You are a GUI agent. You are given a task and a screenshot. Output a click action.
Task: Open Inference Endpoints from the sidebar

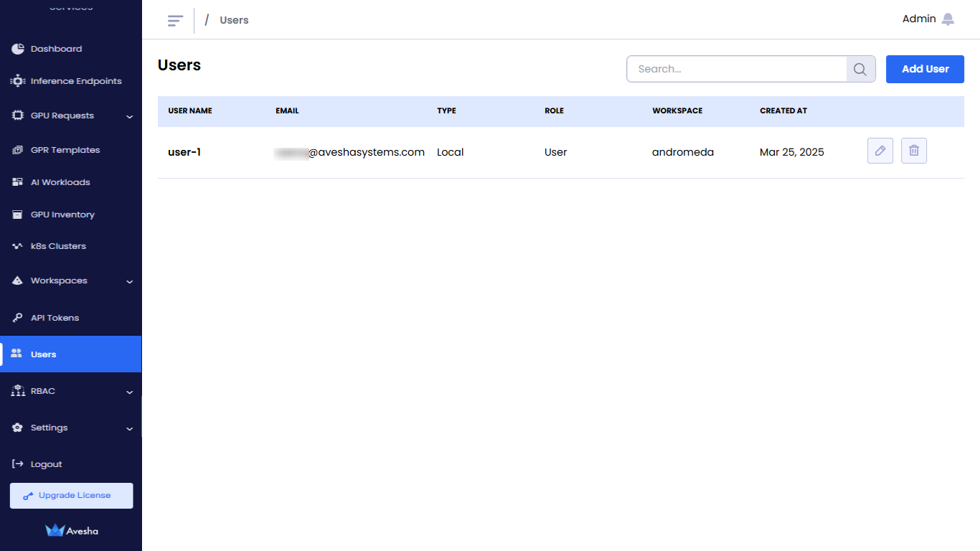click(x=75, y=81)
